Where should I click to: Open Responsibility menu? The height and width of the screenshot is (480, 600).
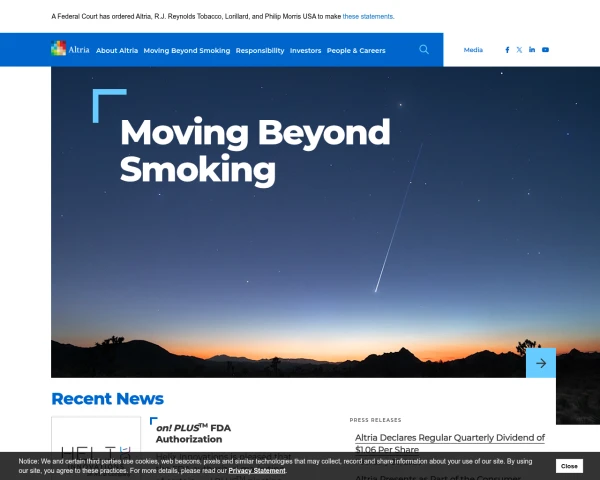click(x=260, y=51)
